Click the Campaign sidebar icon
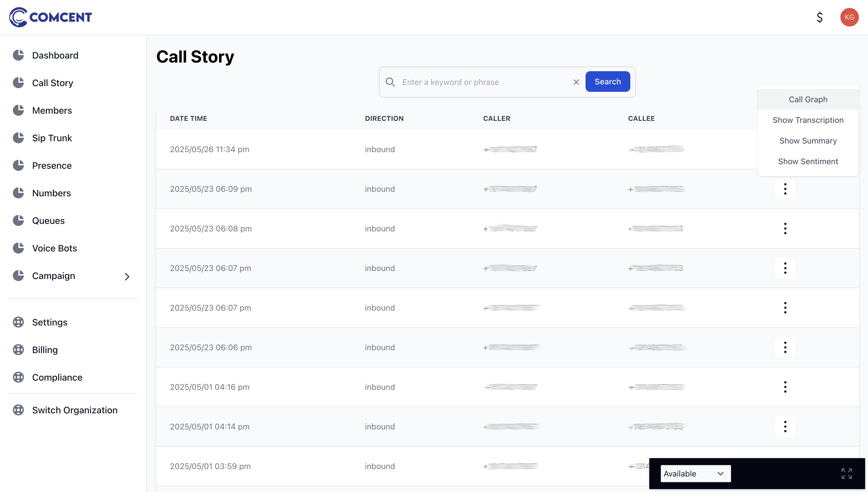868x492 pixels. [x=18, y=275]
